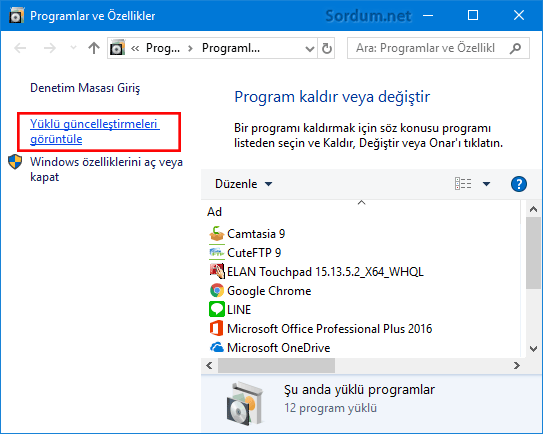Open 'Denetim Masası Giriş' link
This screenshot has width=543, height=434.
(x=85, y=88)
